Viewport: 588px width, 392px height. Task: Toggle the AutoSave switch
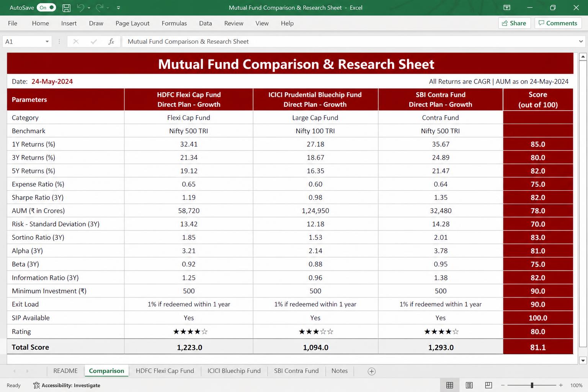[x=46, y=7]
